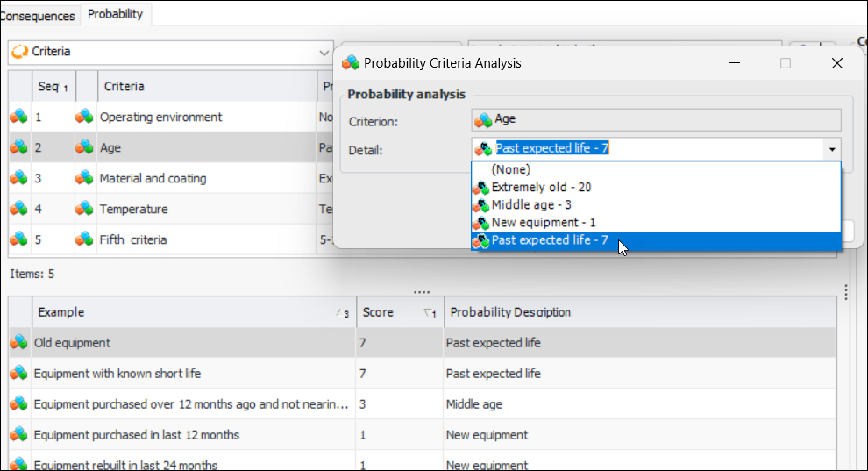Switch to the Probability tab
Screen dimensions: 868x471
(x=115, y=14)
